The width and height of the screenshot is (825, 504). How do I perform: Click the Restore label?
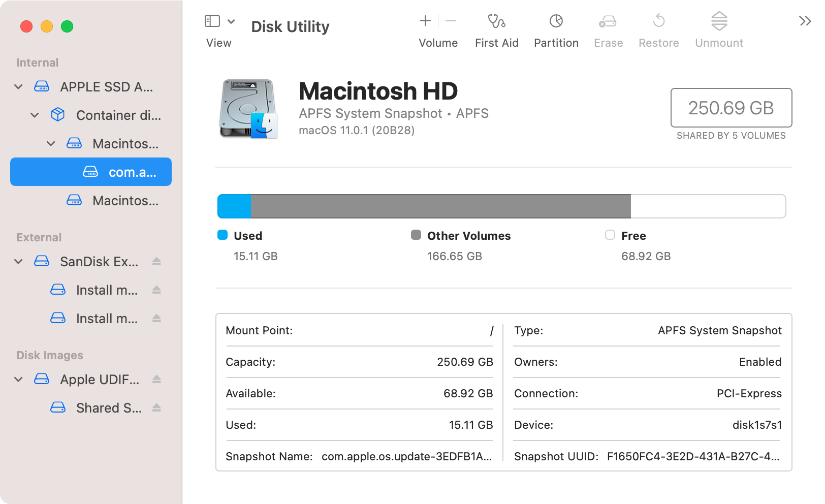[658, 43]
